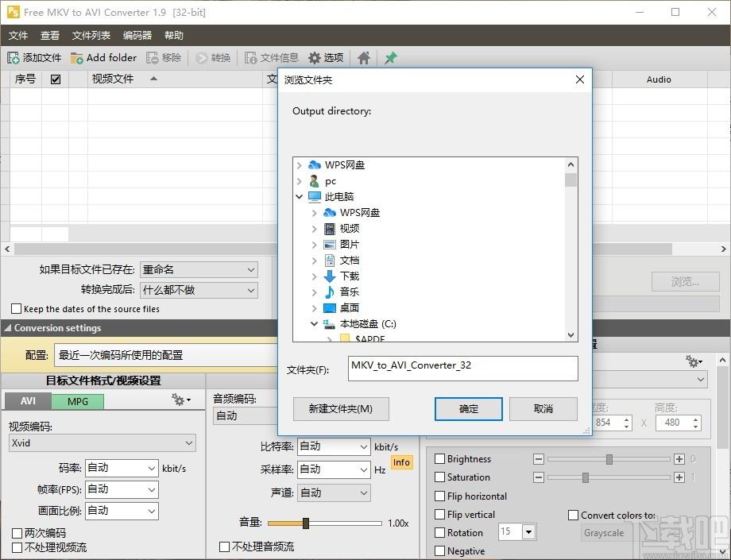The height and width of the screenshot is (560, 731).
Task: Collapse the 此电脑 tree node
Action: click(x=300, y=197)
